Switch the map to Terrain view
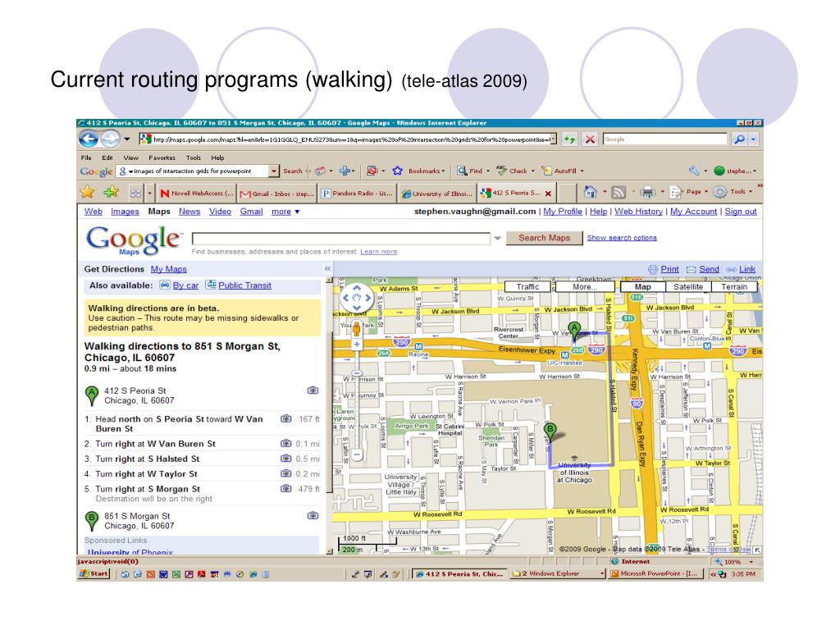 pyautogui.click(x=734, y=286)
